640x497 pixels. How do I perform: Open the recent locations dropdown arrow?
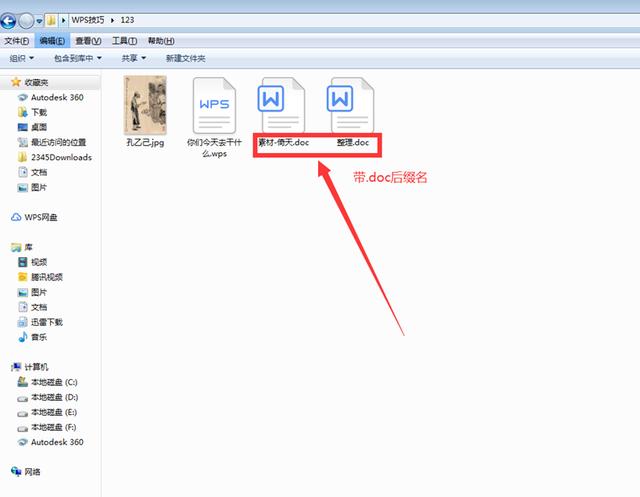tap(39, 21)
